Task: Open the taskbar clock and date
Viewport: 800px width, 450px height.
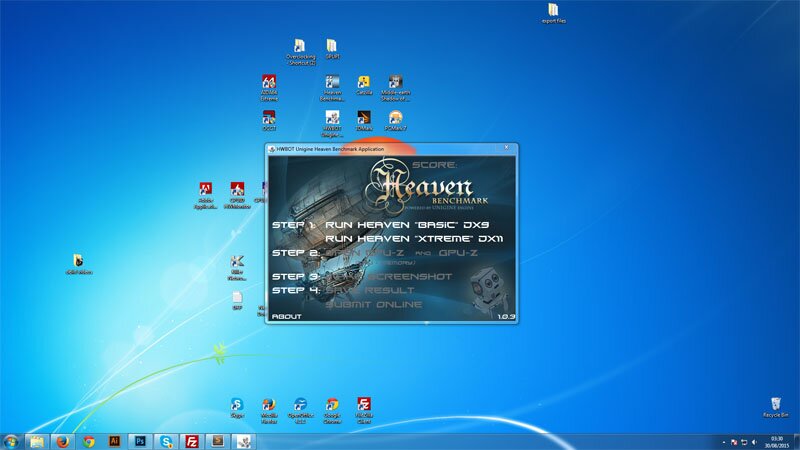Action: coord(777,442)
